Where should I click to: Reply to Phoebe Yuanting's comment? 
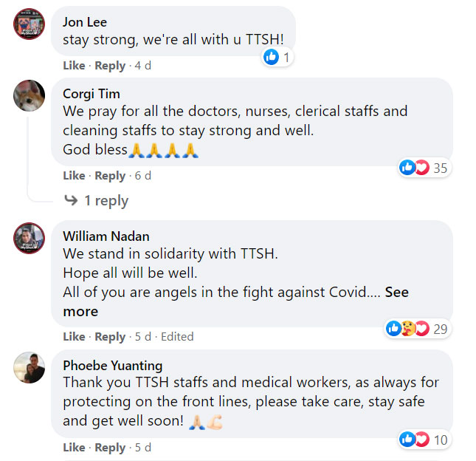pyautogui.click(x=110, y=448)
